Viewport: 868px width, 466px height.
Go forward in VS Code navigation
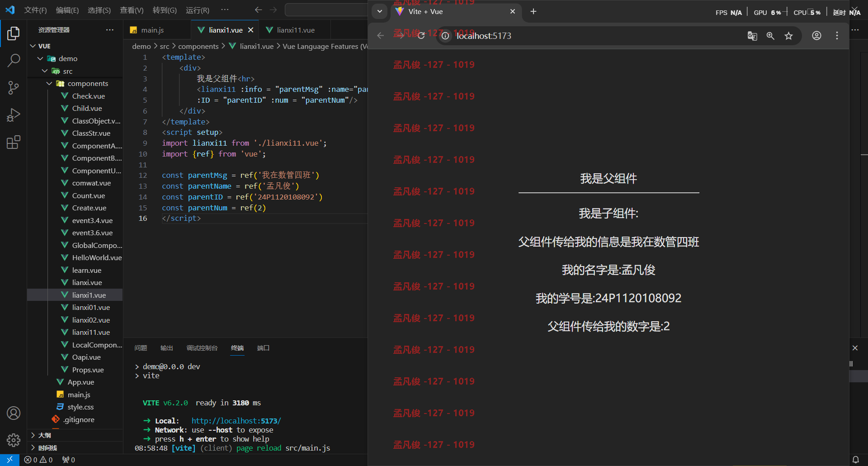click(274, 10)
